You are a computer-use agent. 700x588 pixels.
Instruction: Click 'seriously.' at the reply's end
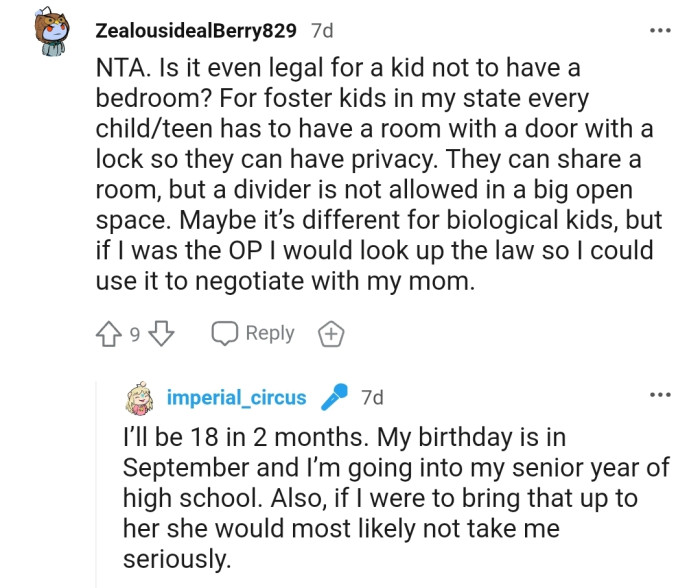(176, 560)
